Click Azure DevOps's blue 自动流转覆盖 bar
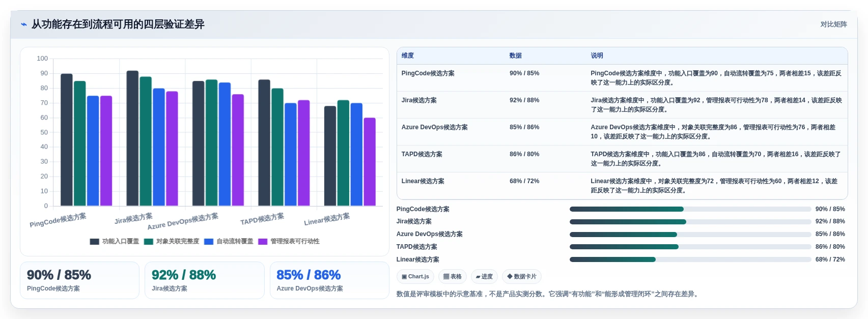This screenshot has width=868, height=319. (x=225, y=144)
